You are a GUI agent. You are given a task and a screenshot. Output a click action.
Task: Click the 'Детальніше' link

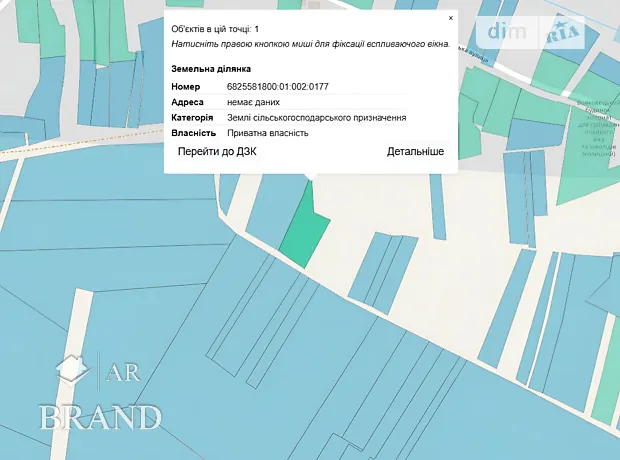[415, 152]
